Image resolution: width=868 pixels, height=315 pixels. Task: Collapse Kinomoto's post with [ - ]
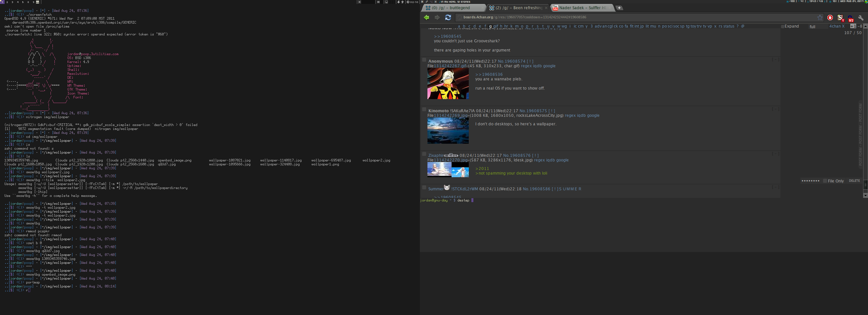(775, 109)
